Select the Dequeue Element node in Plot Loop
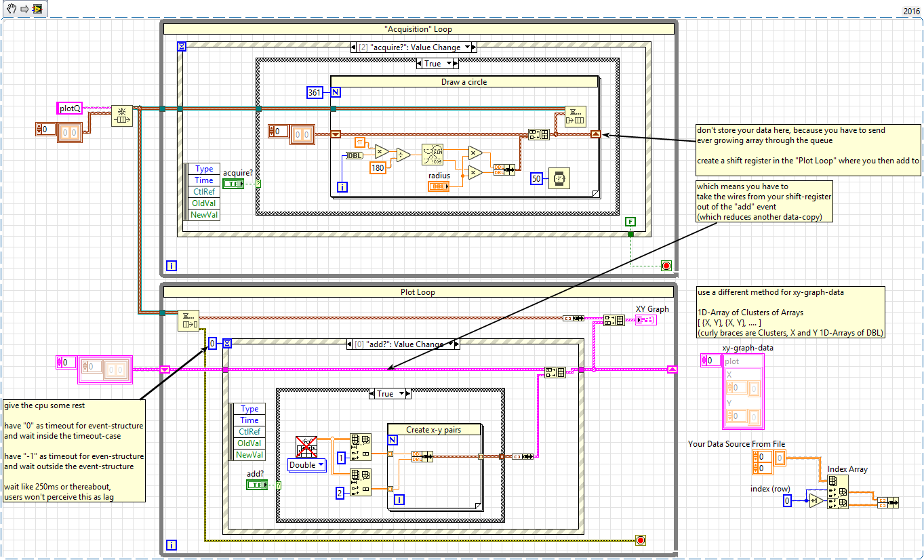The height and width of the screenshot is (560, 924). click(188, 321)
